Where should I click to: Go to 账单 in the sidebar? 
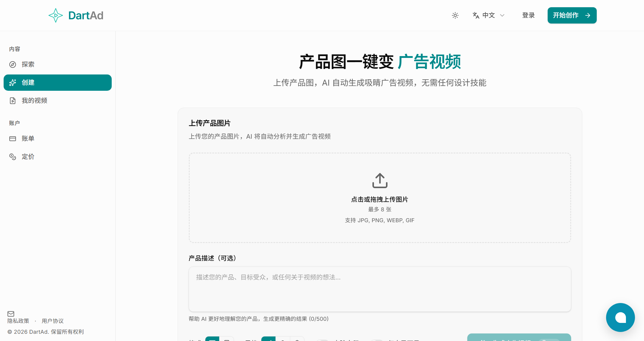coord(58,139)
